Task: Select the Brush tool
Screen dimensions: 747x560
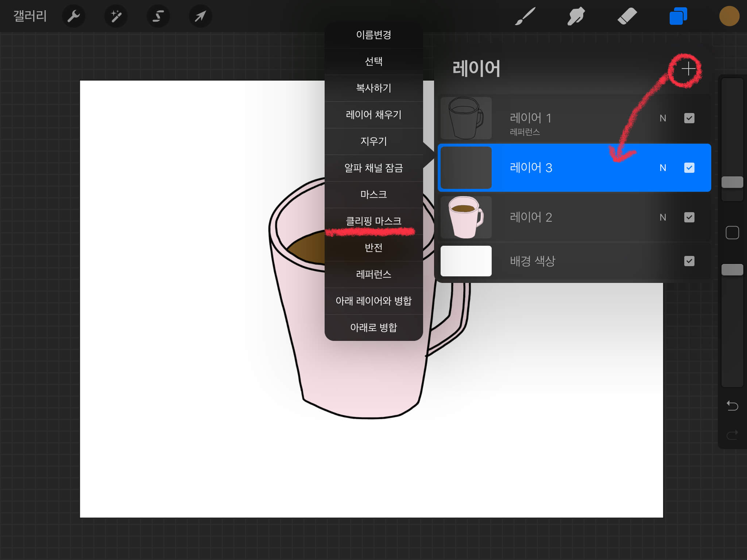Action: point(525,16)
